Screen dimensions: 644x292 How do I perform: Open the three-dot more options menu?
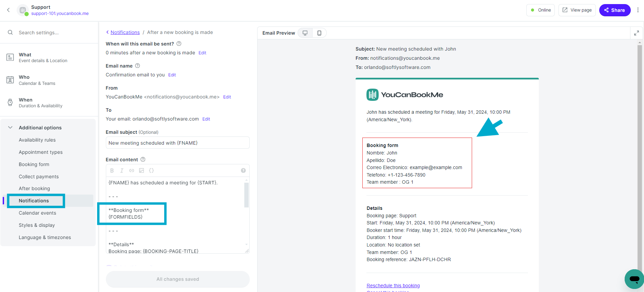pos(638,10)
